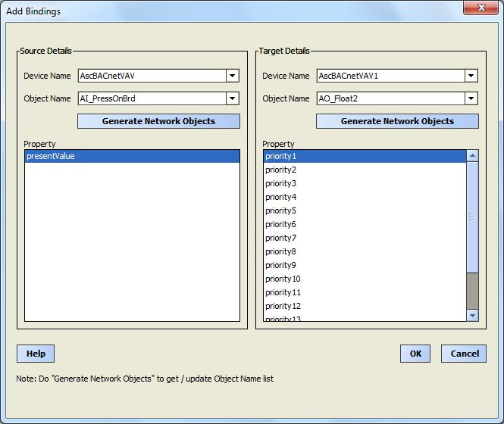Screen dimensions: 504x424
Task: Open the Target Device Name dropdown
Action: (471, 76)
